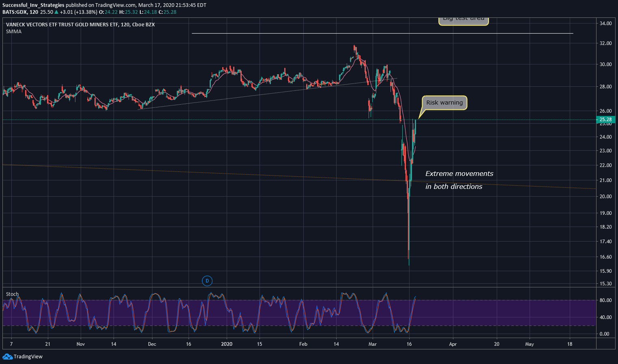The height and width of the screenshot is (364, 618).
Task: Click the 20.00 price axis label
Action: [x=605, y=197]
